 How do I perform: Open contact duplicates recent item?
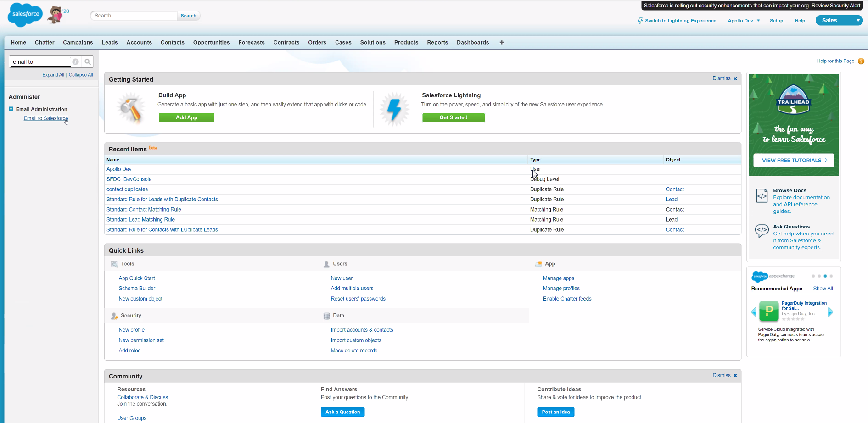(x=127, y=189)
